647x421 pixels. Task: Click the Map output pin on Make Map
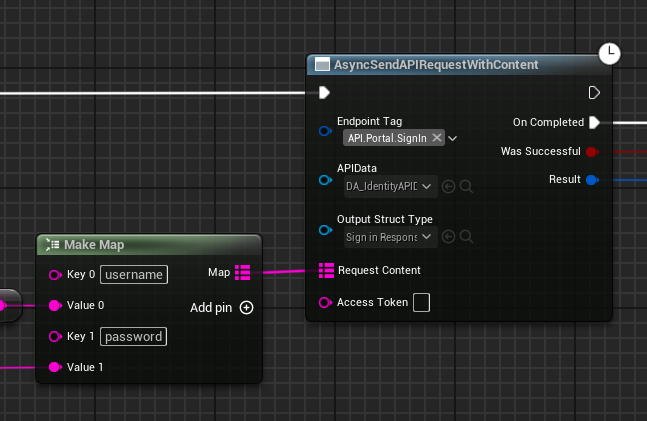point(243,272)
